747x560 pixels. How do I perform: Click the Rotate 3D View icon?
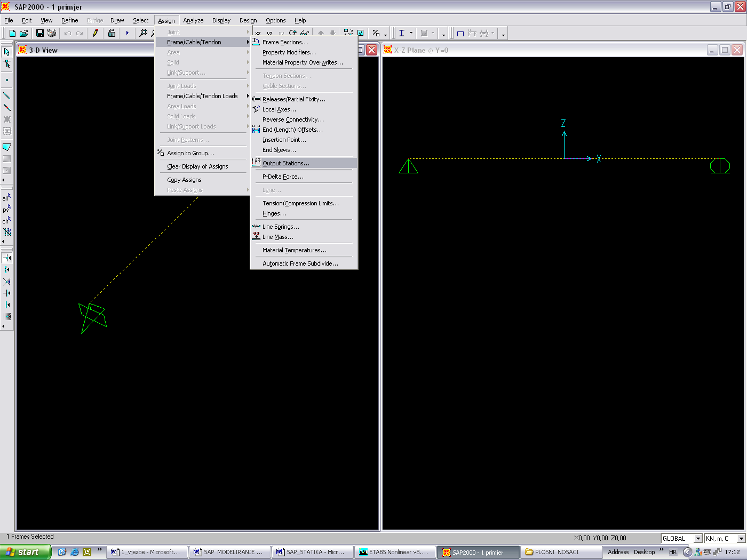[x=293, y=33]
